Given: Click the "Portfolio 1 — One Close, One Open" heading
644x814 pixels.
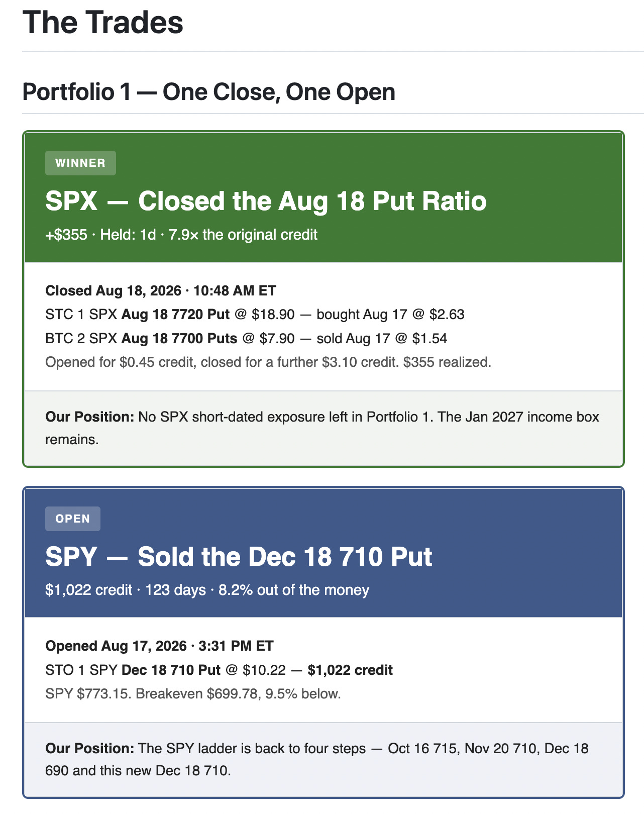Looking at the screenshot, I should [209, 92].
